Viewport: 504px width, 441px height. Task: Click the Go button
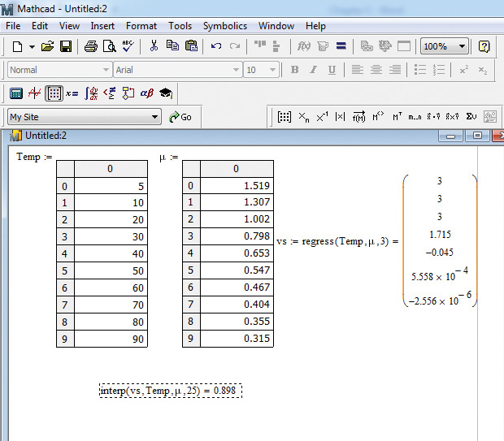point(180,117)
